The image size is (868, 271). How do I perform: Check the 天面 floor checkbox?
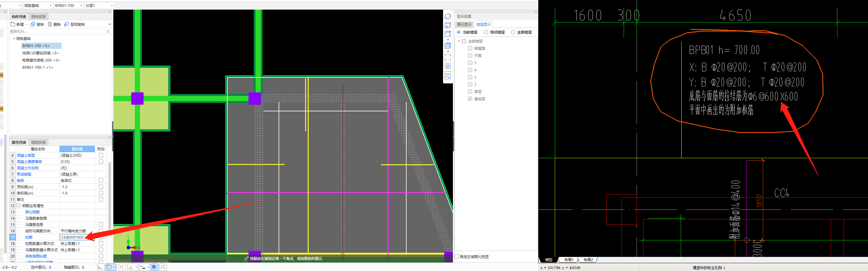click(470, 56)
